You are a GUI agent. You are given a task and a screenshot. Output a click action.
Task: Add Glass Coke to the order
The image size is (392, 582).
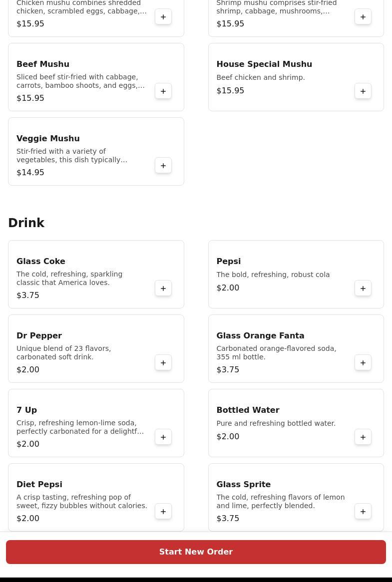[163, 289]
